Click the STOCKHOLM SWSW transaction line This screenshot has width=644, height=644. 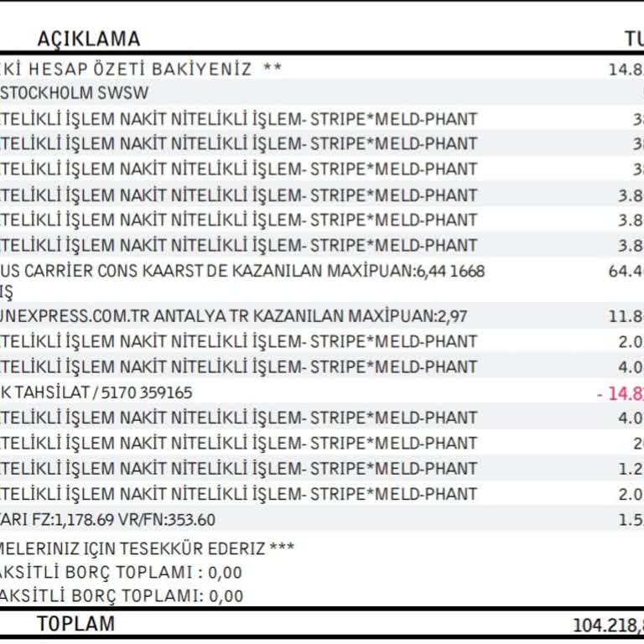74,93
